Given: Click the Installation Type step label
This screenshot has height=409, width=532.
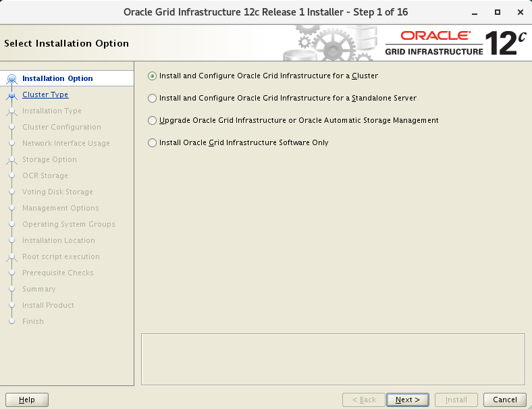Looking at the screenshot, I should coord(52,111).
